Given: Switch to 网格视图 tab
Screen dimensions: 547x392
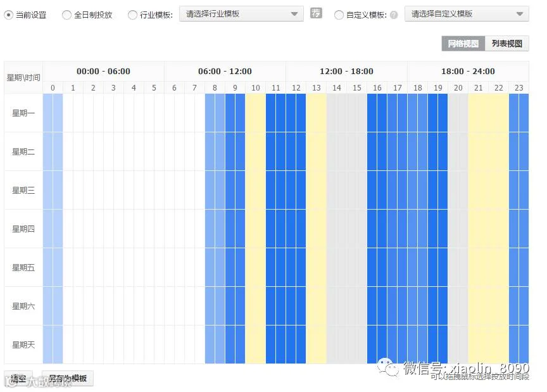Looking at the screenshot, I should click(463, 44).
